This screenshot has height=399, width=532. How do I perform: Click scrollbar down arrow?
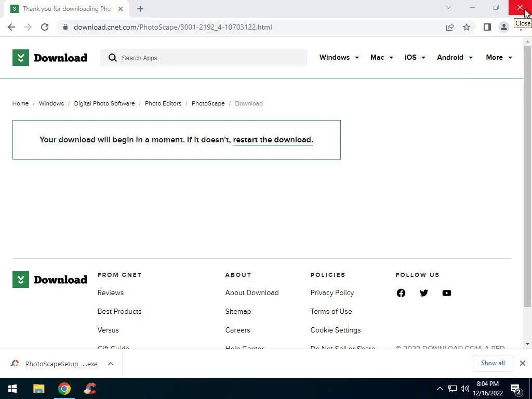pos(527,344)
